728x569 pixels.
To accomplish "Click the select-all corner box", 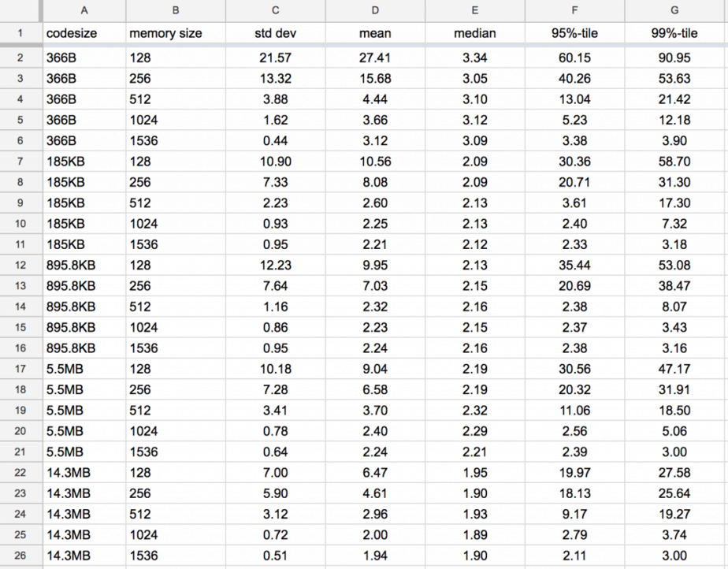I will 20,10.
